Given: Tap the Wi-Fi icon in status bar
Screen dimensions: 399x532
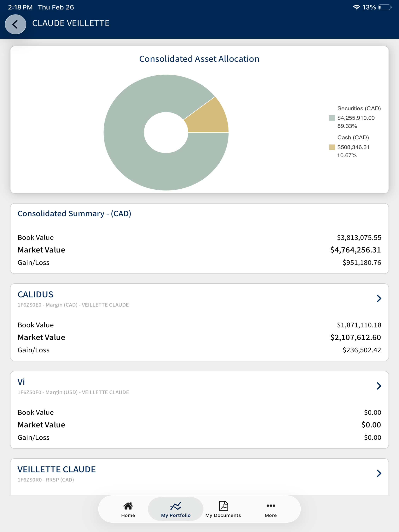Looking at the screenshot, I should click(356, 7).
